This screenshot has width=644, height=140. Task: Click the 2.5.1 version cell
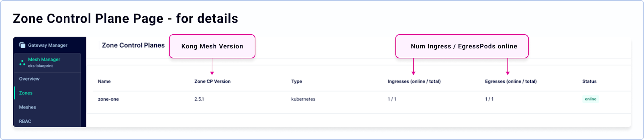[x=199, y=99]
